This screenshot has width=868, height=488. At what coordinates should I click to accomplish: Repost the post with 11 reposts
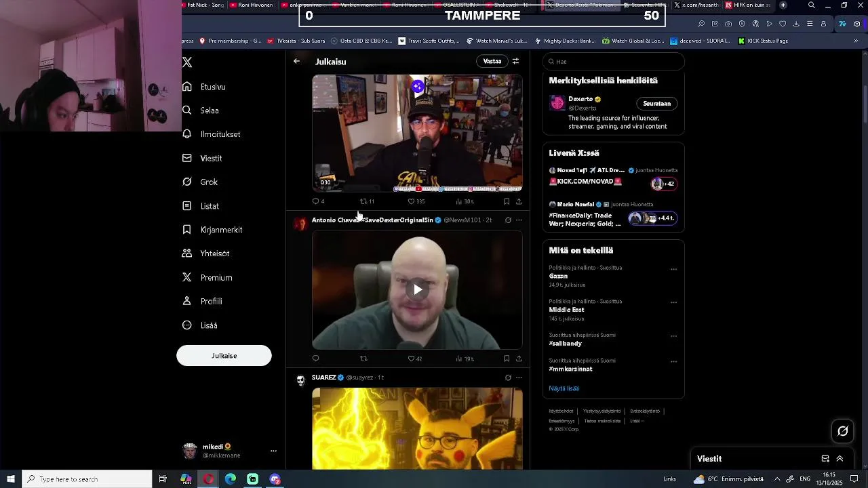367,201
